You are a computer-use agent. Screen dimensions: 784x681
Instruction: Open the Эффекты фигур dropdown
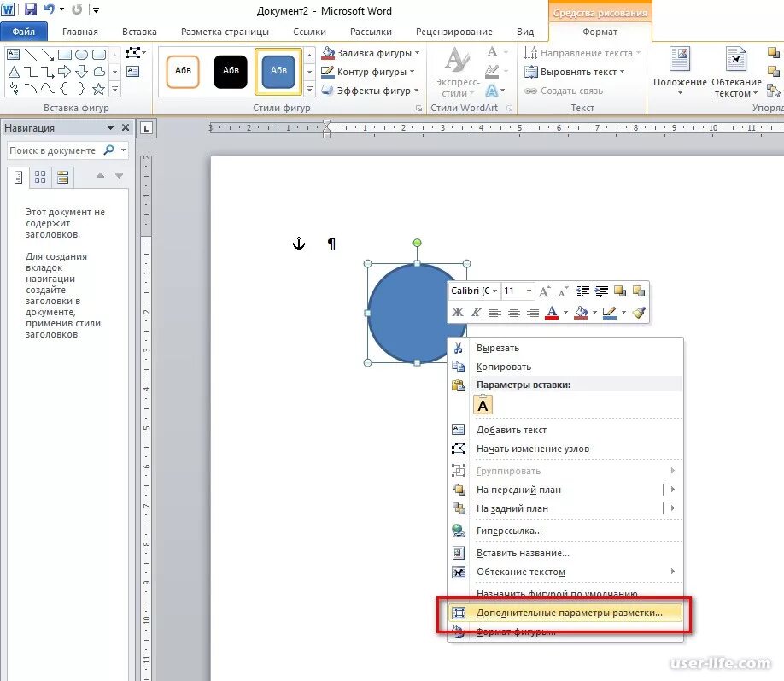tap(370, 91)
